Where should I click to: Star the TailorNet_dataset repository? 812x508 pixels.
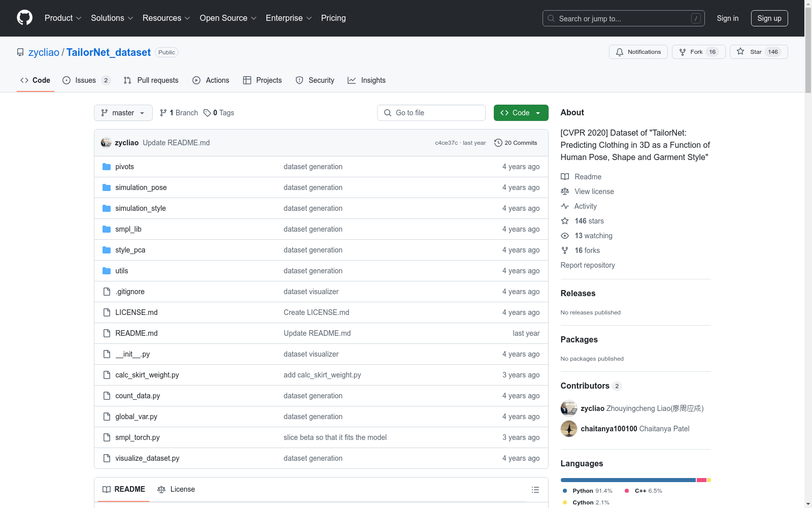click(758, 52)
